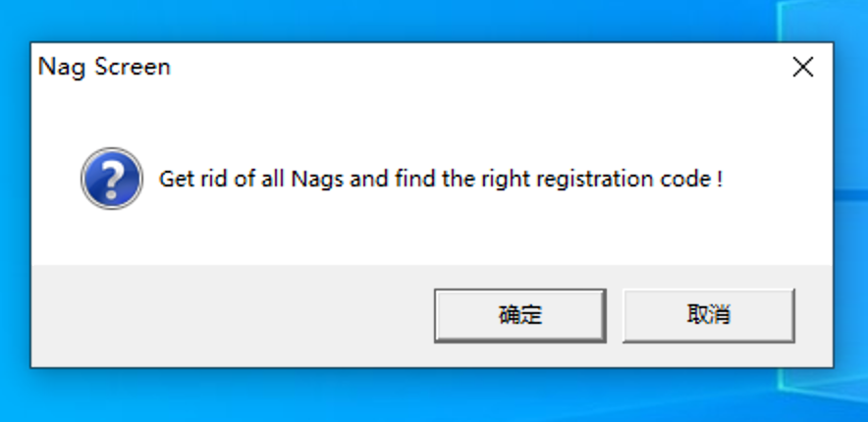Screen dimensions: 868x422
Task: Click the exclamation mark ending the message
Action: tap(719, 180)
